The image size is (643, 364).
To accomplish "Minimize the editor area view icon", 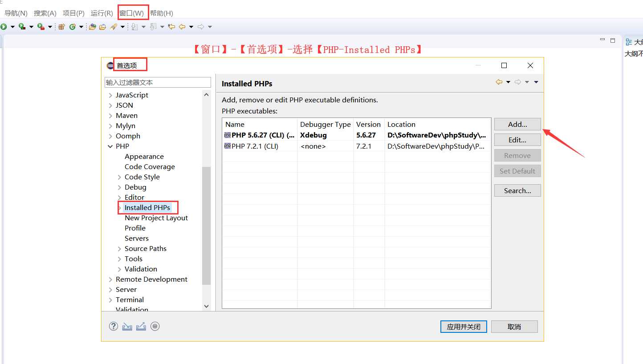I will (x=602, y=40).
